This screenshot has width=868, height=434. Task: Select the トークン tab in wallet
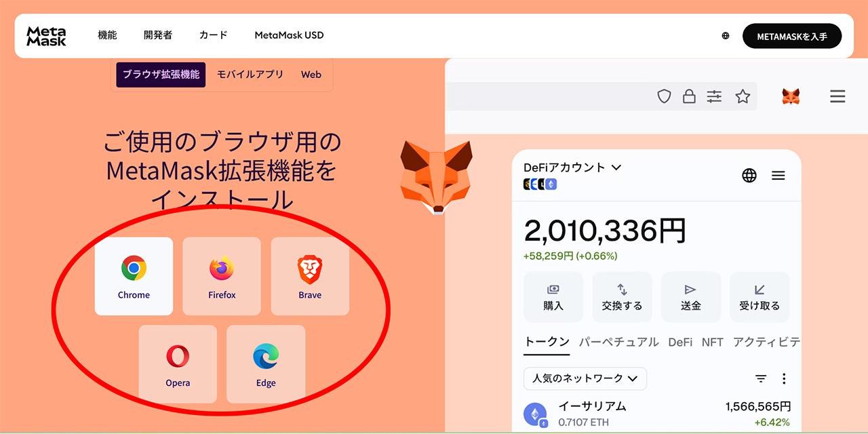click(x=547, y=342)
